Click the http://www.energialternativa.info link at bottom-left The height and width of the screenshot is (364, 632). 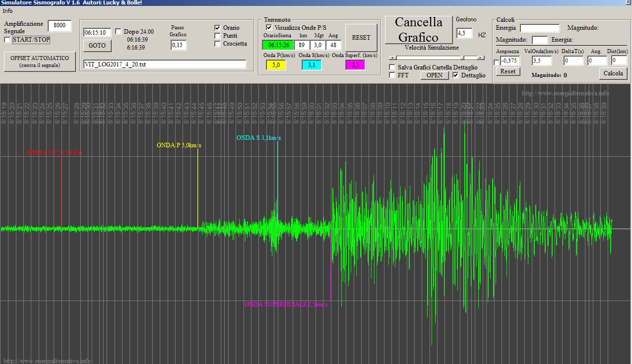47,361
